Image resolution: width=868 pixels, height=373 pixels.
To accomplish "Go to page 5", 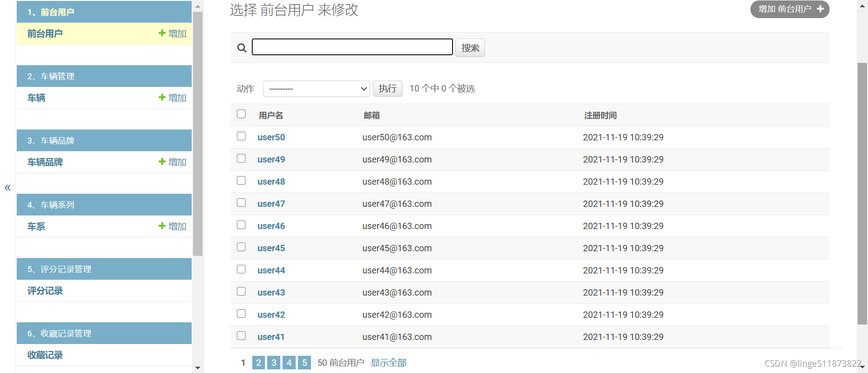I will (305, 363).
